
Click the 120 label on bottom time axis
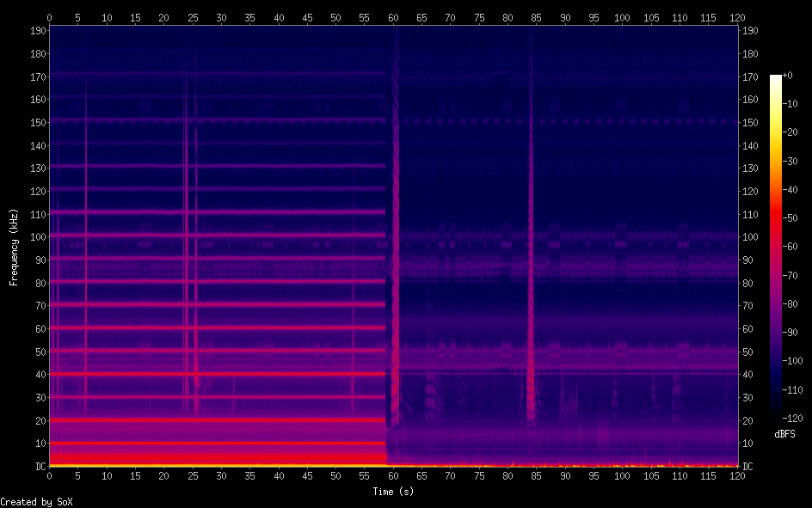(x=737, y=475)
